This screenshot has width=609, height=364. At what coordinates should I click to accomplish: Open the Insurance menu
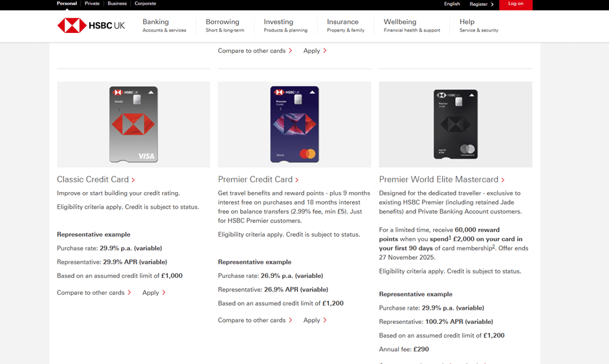[x=345, y=26]
